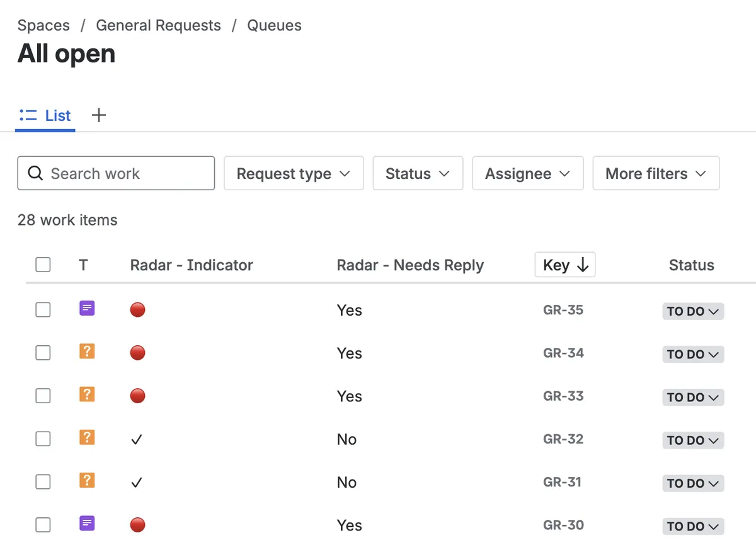Screen dimensions: 756x557
Task: Click the magnifier icon in the search box
Action: [36, 173]
